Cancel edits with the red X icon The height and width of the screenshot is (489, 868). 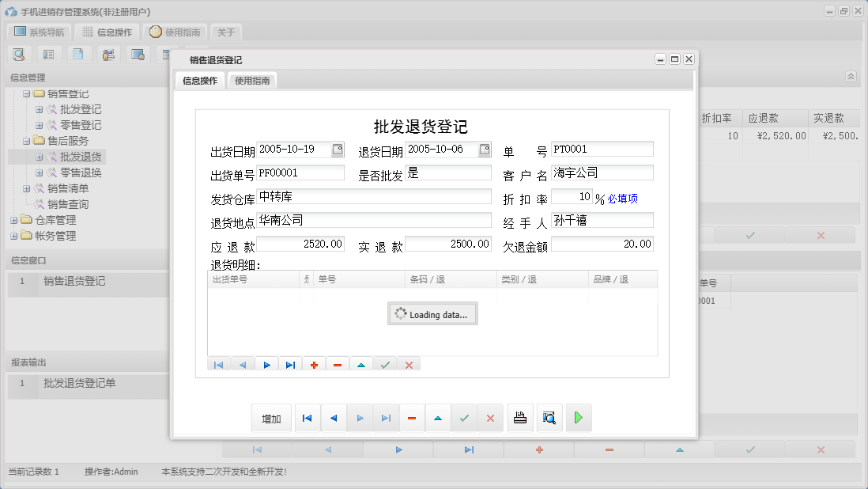point(408,364)
